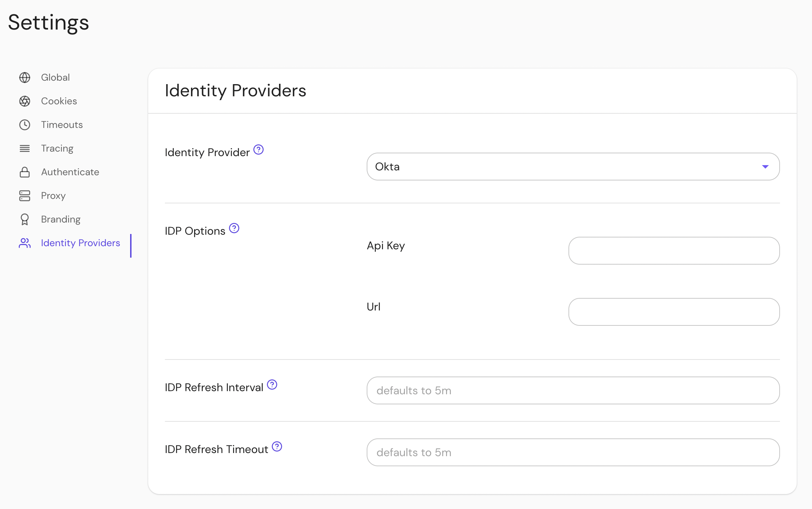The image size is (812, 509).
Task: Click the Cookies aperture icon
Action: pyautogui.click(x=25, y=101)
